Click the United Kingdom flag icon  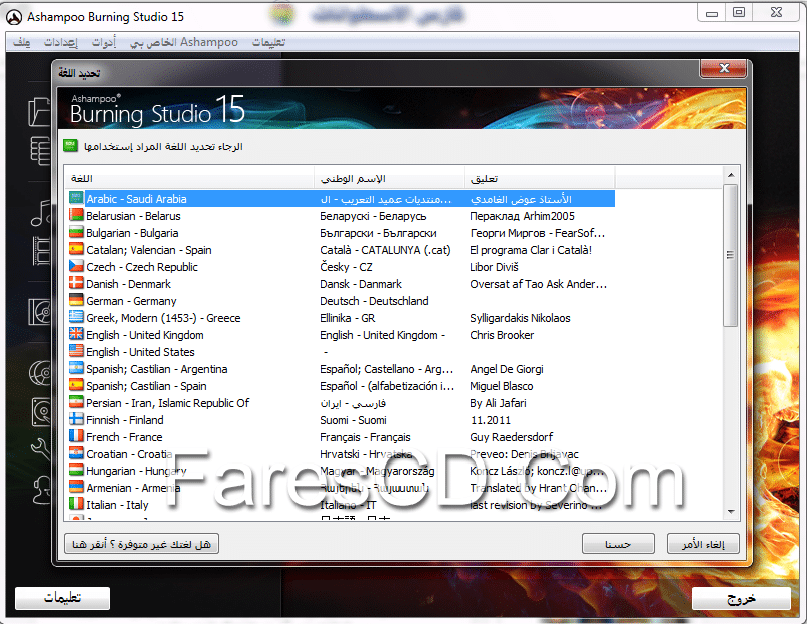(x=76, y=334)
